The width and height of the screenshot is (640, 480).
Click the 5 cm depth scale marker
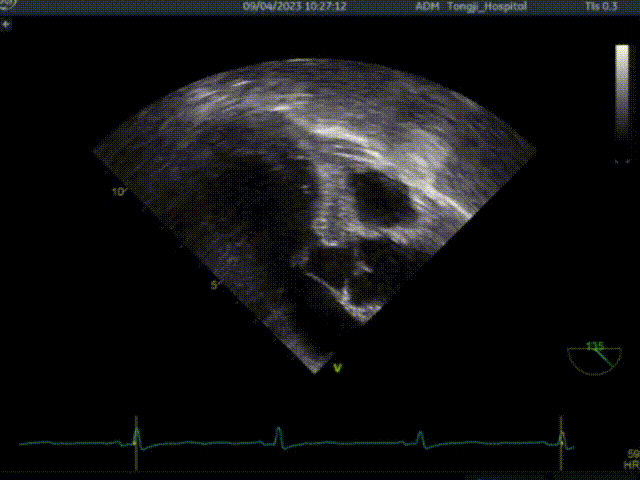pyautogui.click(x=213, y=285)
